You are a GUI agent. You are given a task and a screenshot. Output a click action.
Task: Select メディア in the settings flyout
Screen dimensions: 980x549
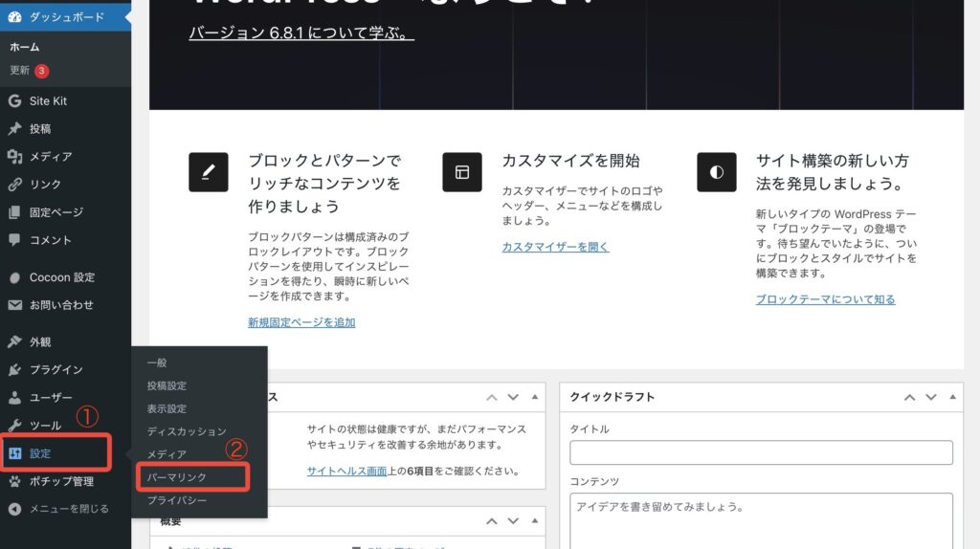167,454
